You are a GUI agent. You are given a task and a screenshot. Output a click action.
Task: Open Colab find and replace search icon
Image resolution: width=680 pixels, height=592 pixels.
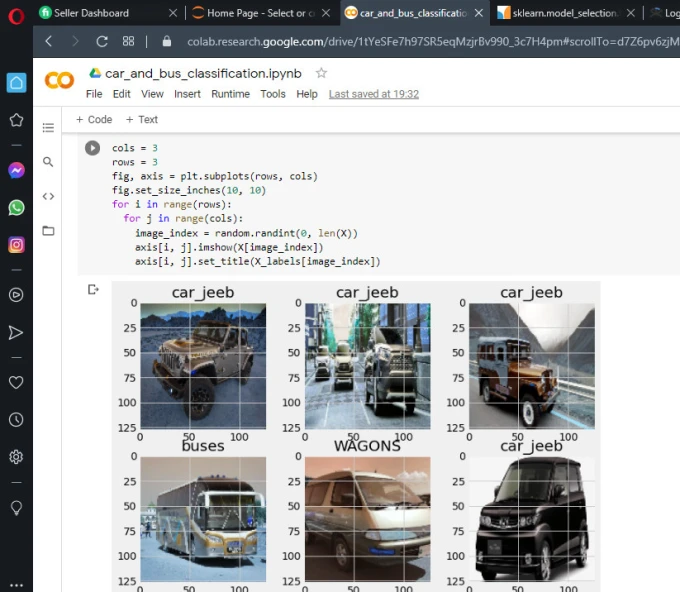pos(48,162)
